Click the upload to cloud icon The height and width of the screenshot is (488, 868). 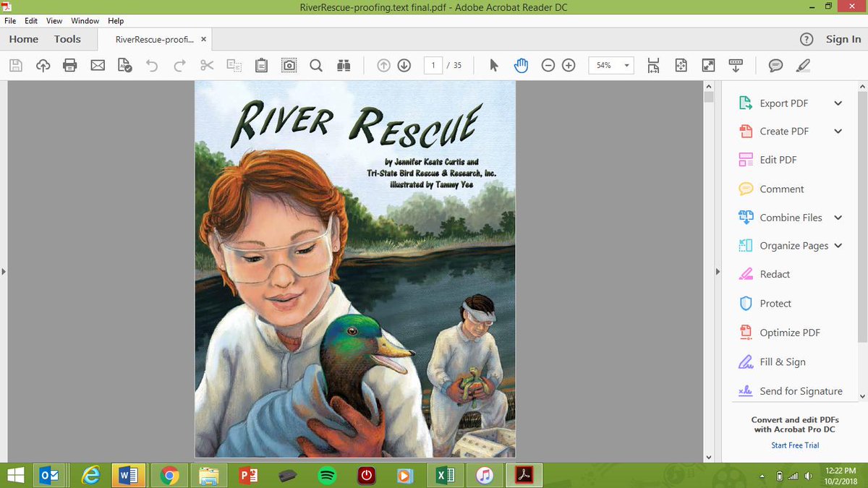[43, 66]
